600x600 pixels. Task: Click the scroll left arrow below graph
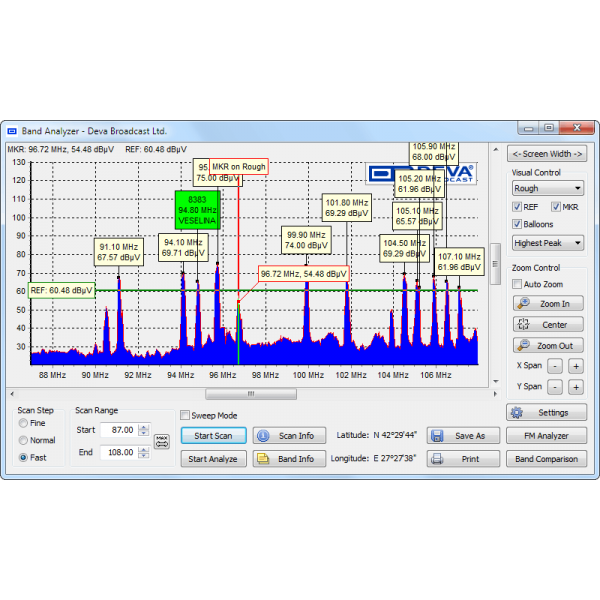point(12,394)
